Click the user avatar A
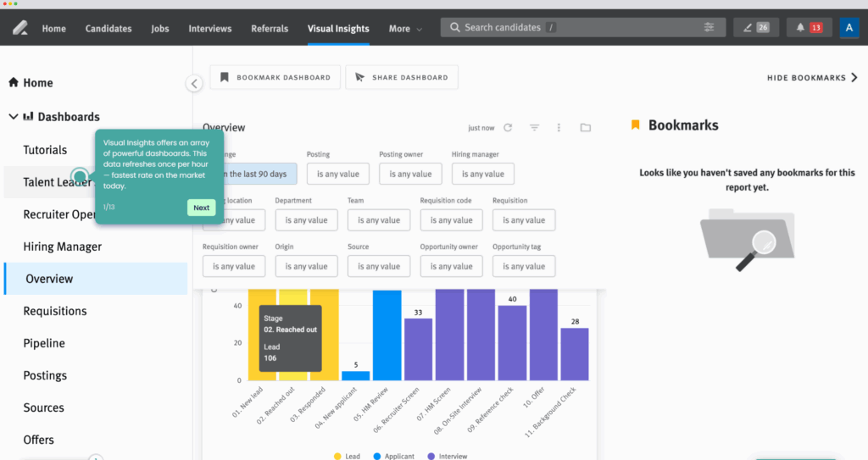The height and width of the screenshot is (460, 868). pos(849,27)
